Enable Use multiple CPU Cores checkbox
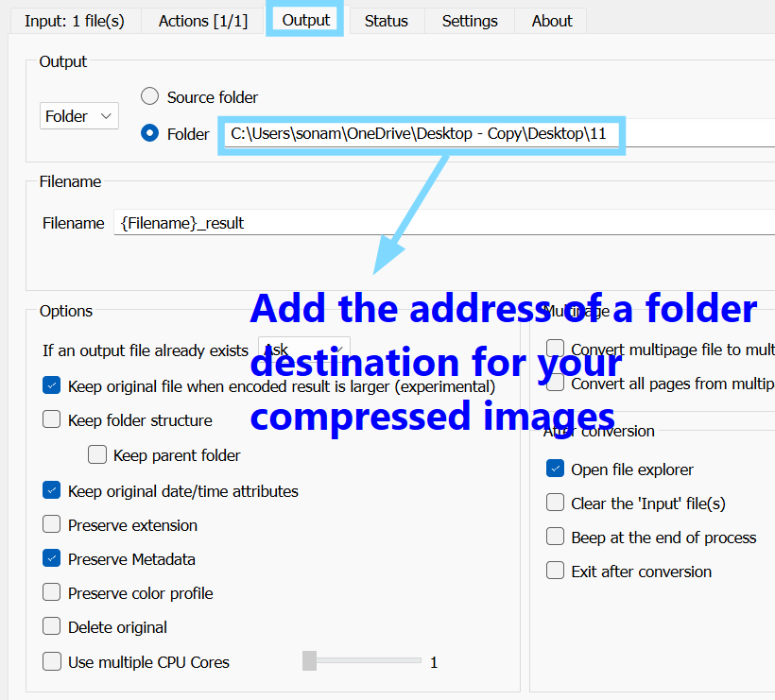 51,661
